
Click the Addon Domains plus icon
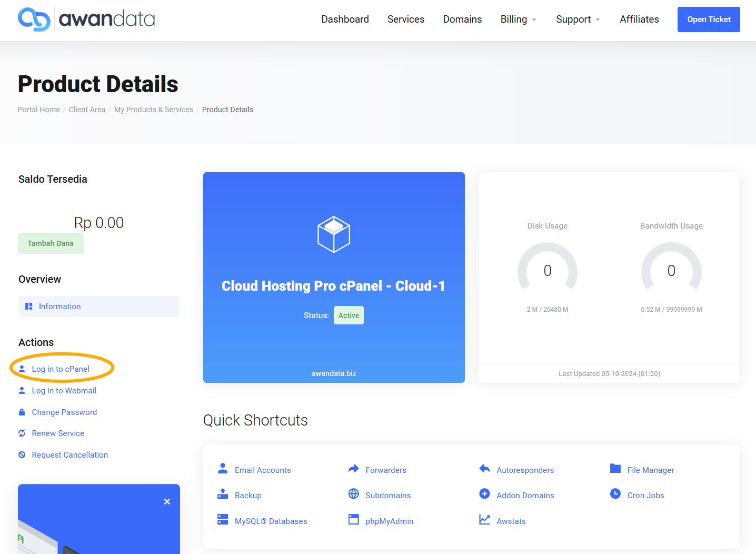[x=485, y=494]
